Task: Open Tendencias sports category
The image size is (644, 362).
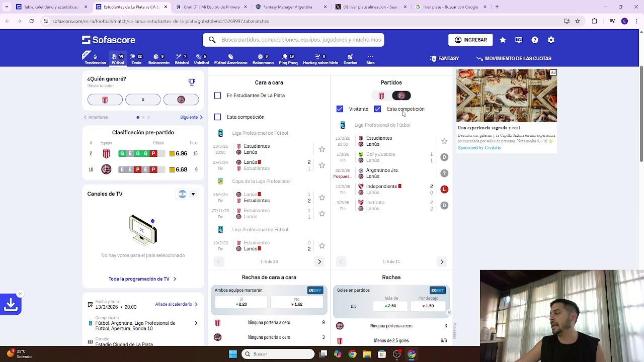Action: click(x=95, y=59)
